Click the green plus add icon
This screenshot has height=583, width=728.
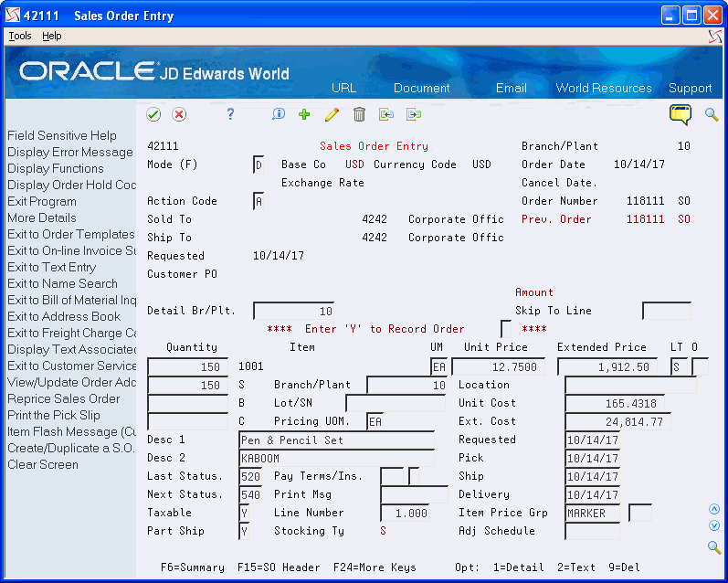pos(304,114)
